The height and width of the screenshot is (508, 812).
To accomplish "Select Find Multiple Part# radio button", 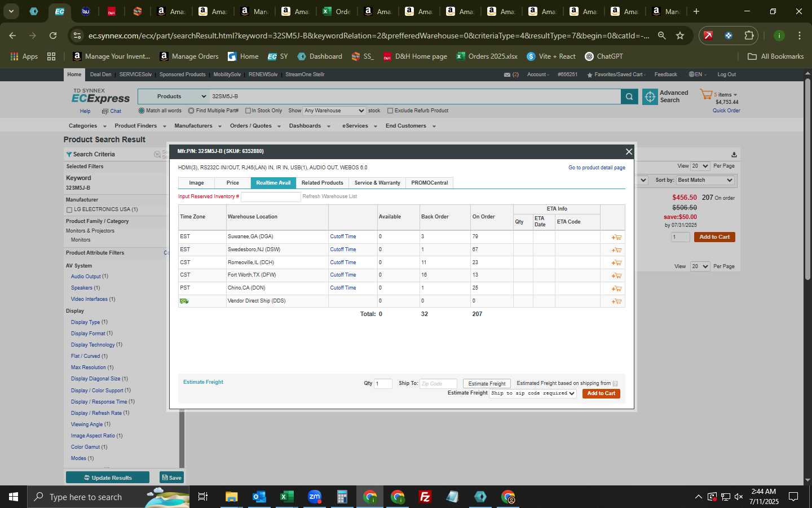I will 191,111.
